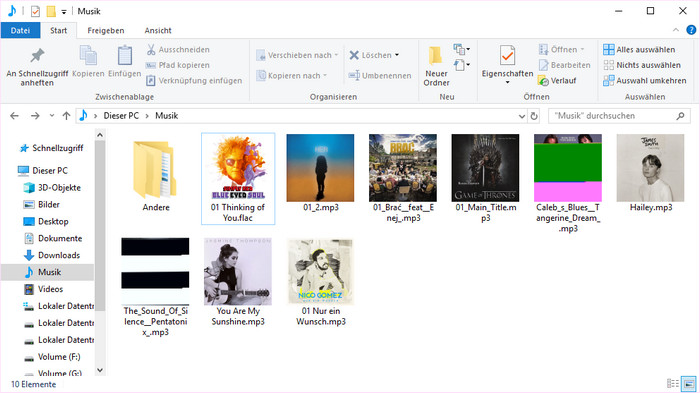Click Alles auswählen

pyautogui.click(x=639, y=50)
